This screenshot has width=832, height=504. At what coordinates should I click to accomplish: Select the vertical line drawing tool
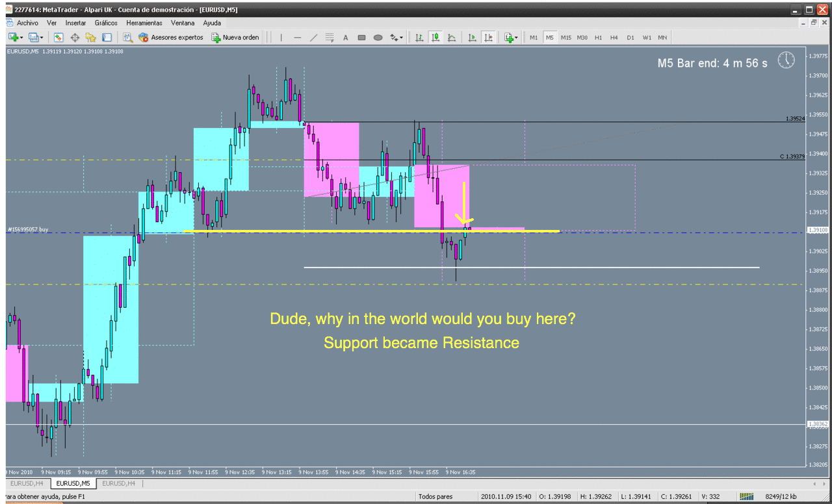(x=281, y=38)
